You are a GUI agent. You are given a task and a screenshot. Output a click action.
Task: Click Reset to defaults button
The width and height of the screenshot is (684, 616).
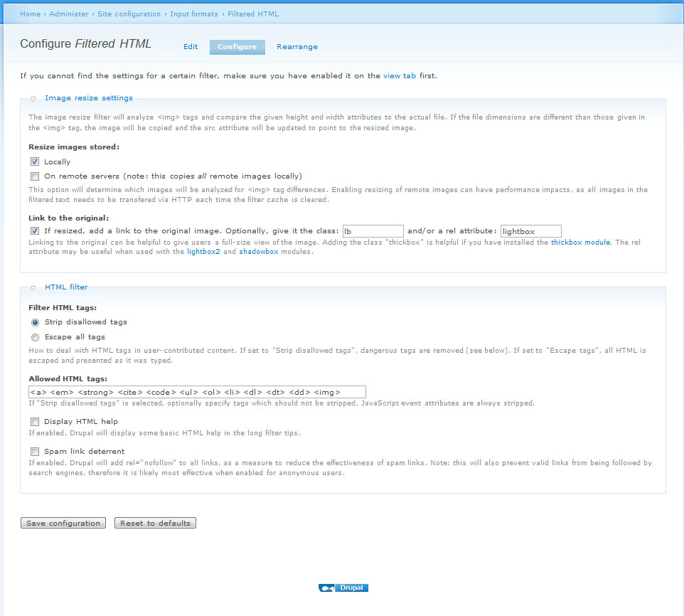[155, 523]
